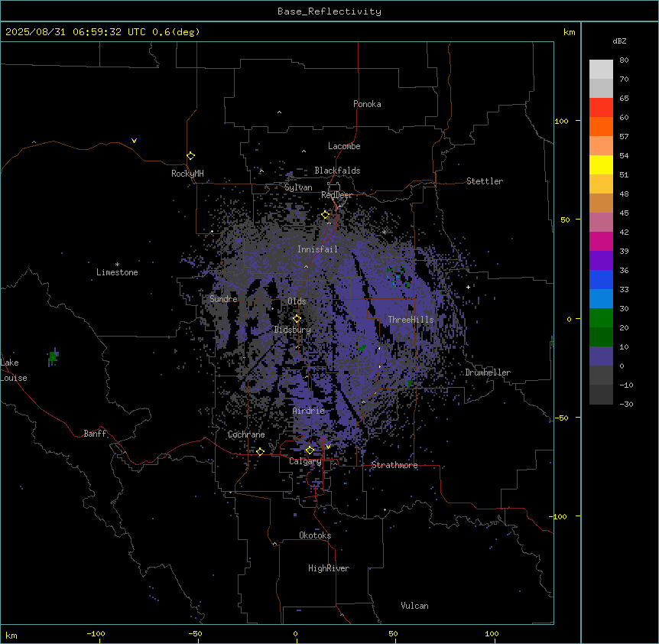This screenshot has width=659, height=644.
Task: Select the Cochrane label
Action: [246, 434]
